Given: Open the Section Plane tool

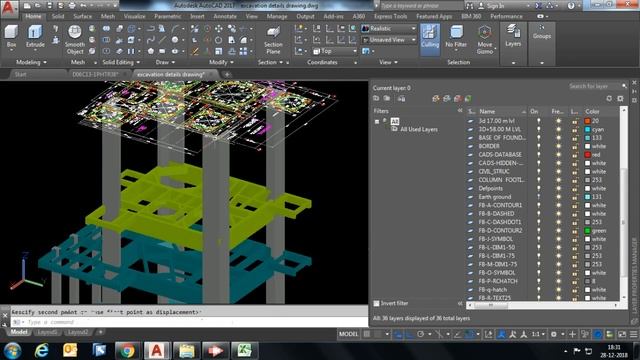Looking at the screenshot, I should [x=273, y=40].
